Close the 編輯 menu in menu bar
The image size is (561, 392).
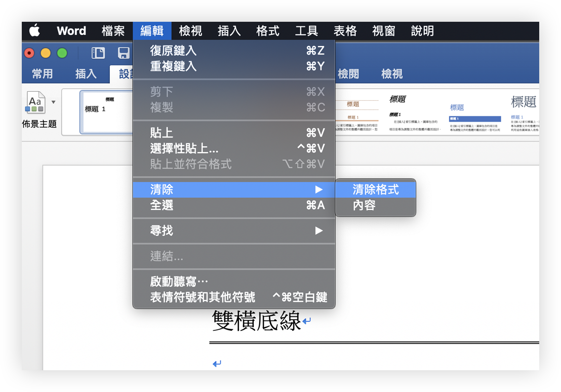click(152, 31)
